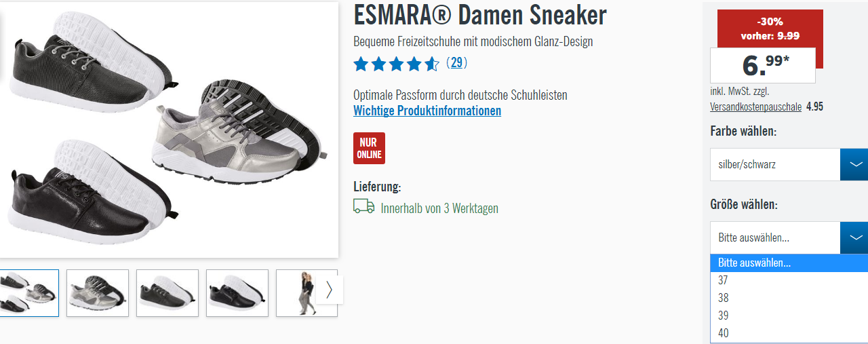Toggle the Größe wählen dropdown arrow
868x344 pixels.
[x=854, y=237]
